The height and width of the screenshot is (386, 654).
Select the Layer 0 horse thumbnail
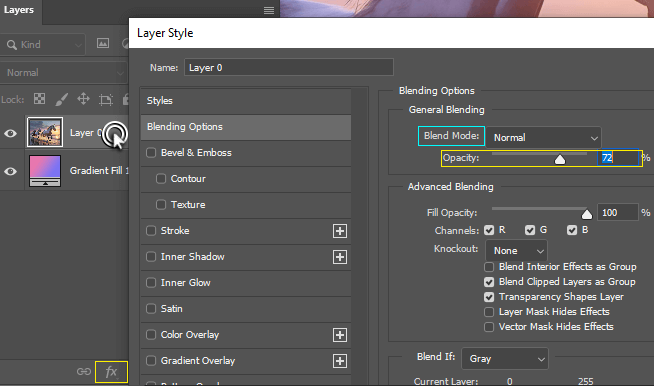click(x=45, y=132)
